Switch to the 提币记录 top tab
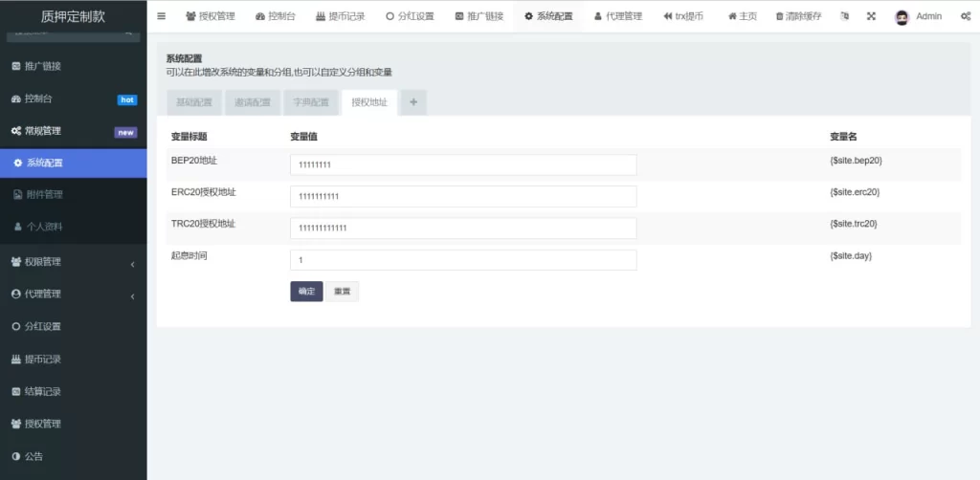The height and width of the screenshot is (480, 980). click(x=341, y=16)
